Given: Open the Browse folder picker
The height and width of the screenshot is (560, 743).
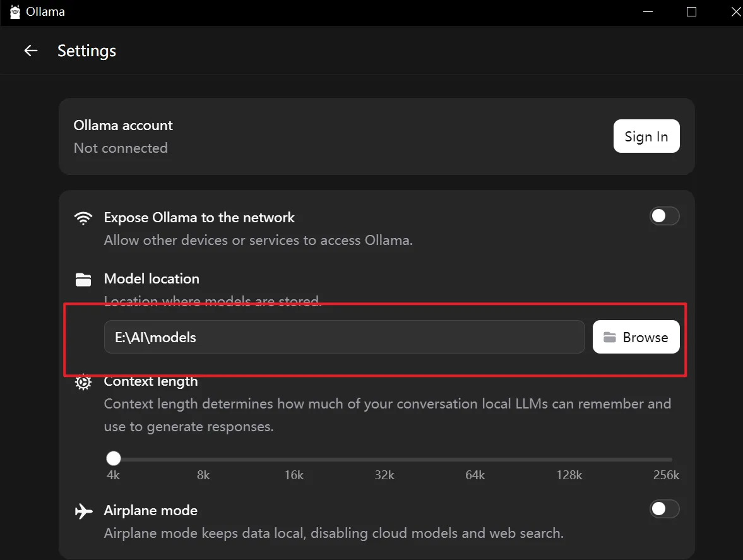Looking at the screenshot, I should point(636,337).
